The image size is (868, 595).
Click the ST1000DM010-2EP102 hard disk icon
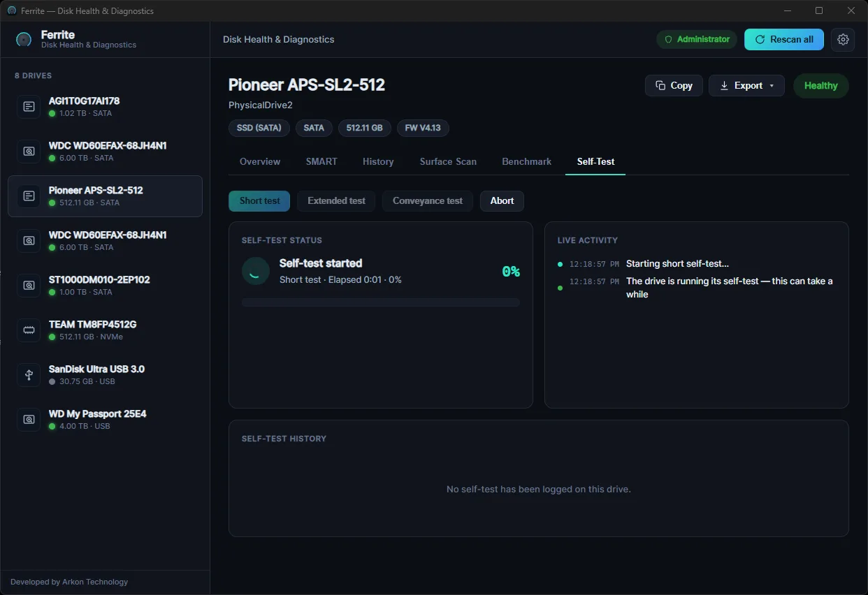[x=29, y=286]
